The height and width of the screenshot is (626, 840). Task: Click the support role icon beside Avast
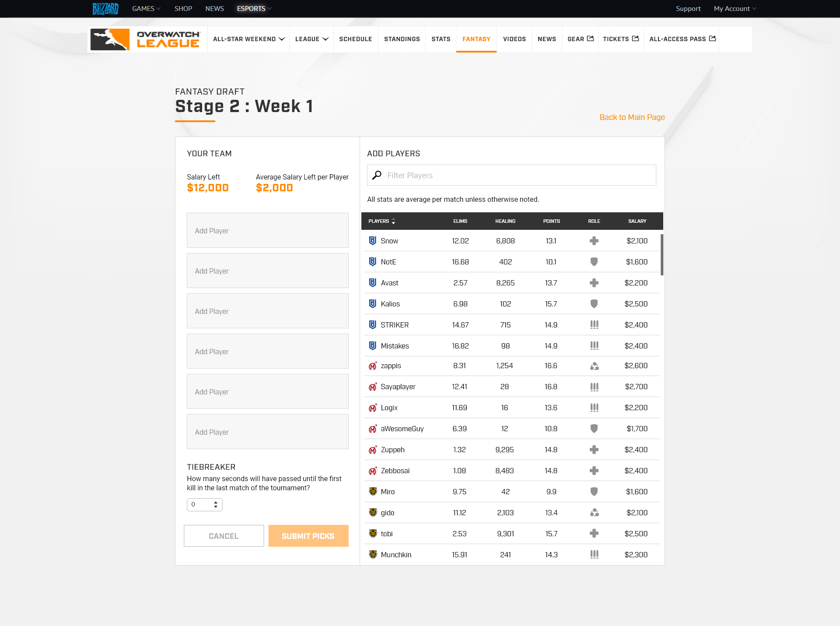[x=594, y=283]
